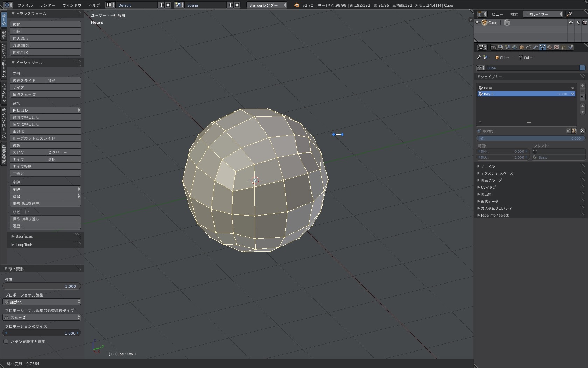Open the レンダー menu

click(48, 5)
